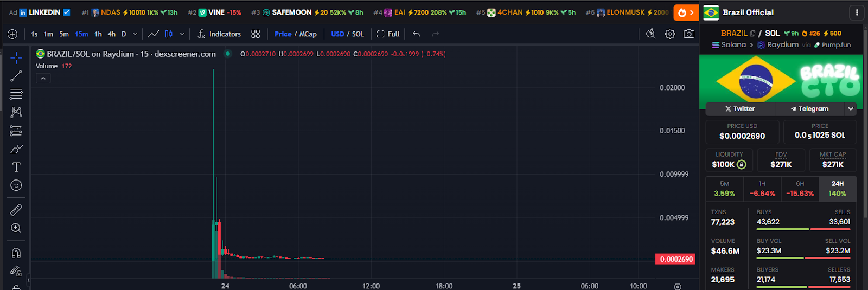This screenshot has height=290, width=868.
Task: Toggle the USD / SOL currency mode
Action: pyautogui.click(x=348, y=34)
